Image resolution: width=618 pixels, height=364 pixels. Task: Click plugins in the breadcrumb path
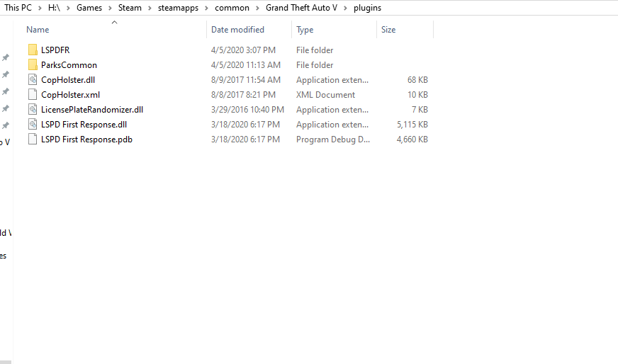(367, 8)
